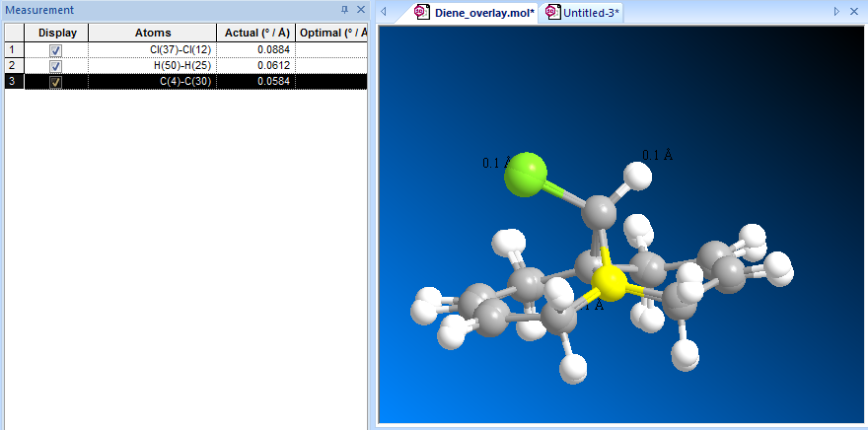868x430 pixels.
Task: Click the gray carbon bonded to chlorine
Action: (599, 211)
